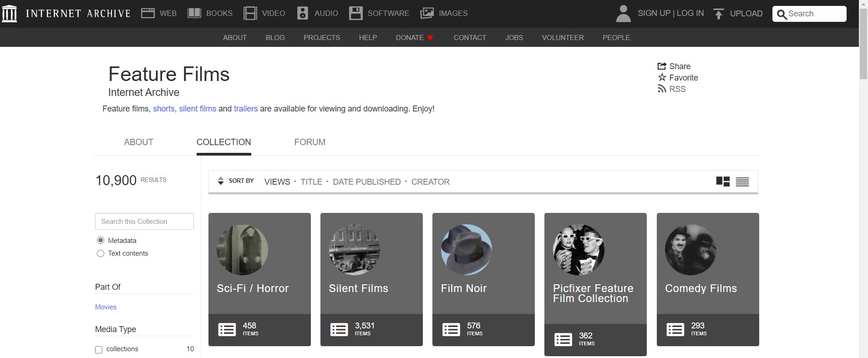Follow the silent films link
Viewport: 868px width, 358px height.
tap(198, 109)
